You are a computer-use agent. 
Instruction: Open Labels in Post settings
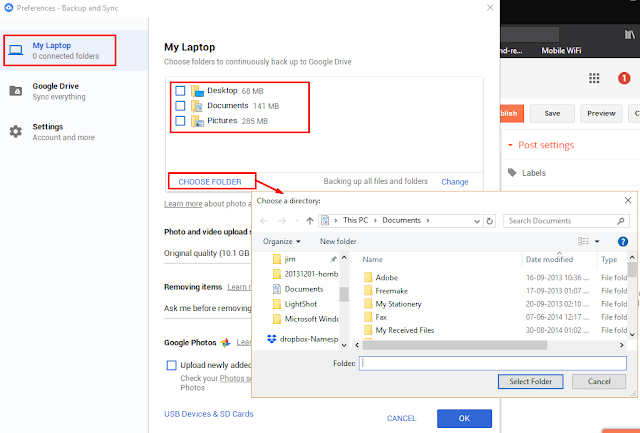527,173
